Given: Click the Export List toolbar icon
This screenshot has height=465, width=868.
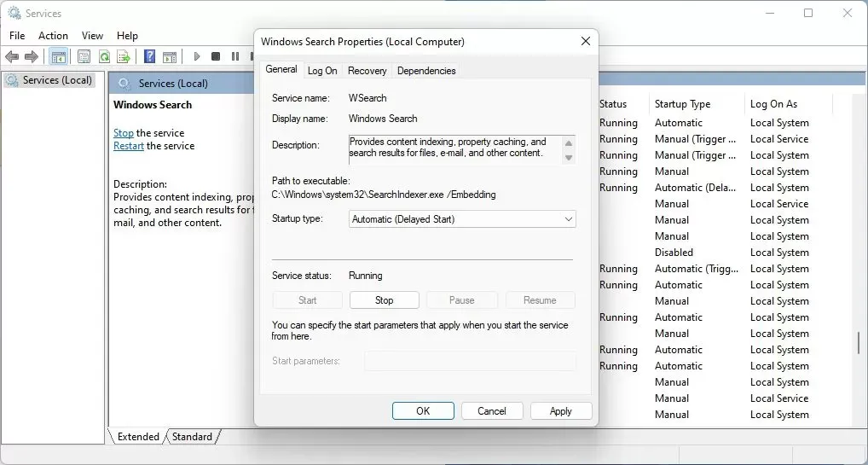Looking at the screenshot, I should click(124, 56).
